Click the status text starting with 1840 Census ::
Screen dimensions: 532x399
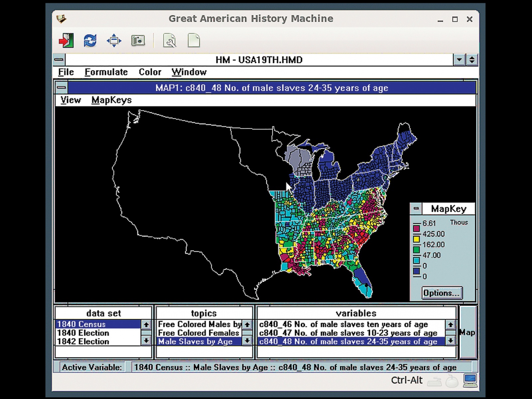[x=295, y=367]
